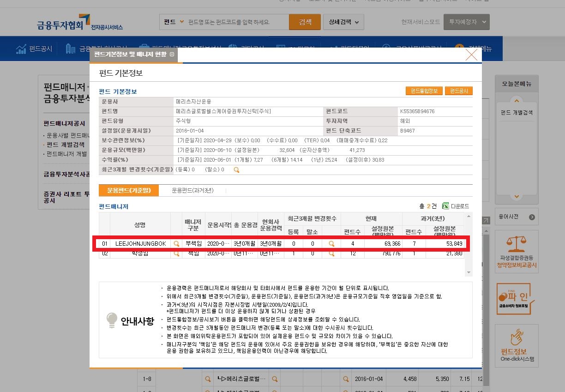This screenshot has width=565, height=392.
Task: Click the 69,366 설정원본 value
Action: [x=392, y=243]
